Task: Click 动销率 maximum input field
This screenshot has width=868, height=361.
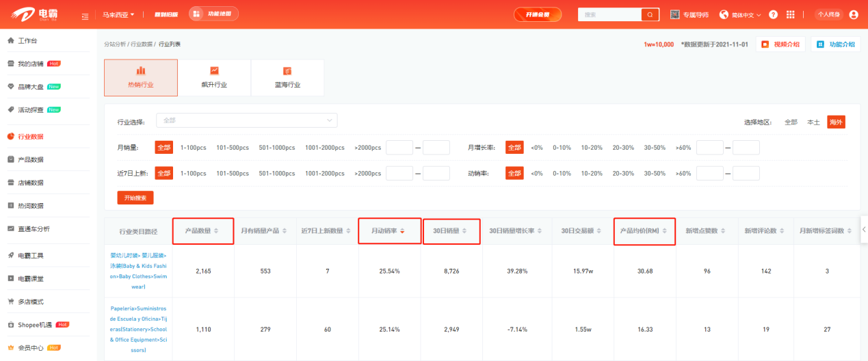Action: coord(746,173)
